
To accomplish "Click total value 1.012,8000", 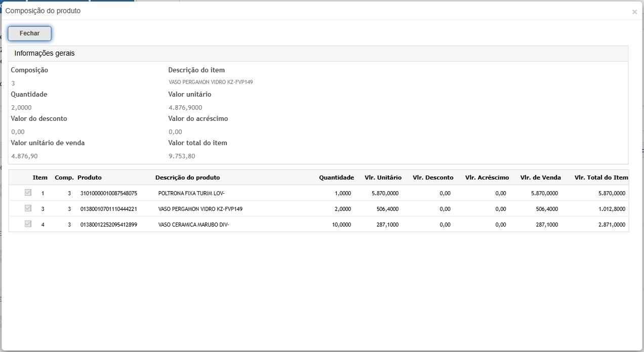I will click(612, 209).
